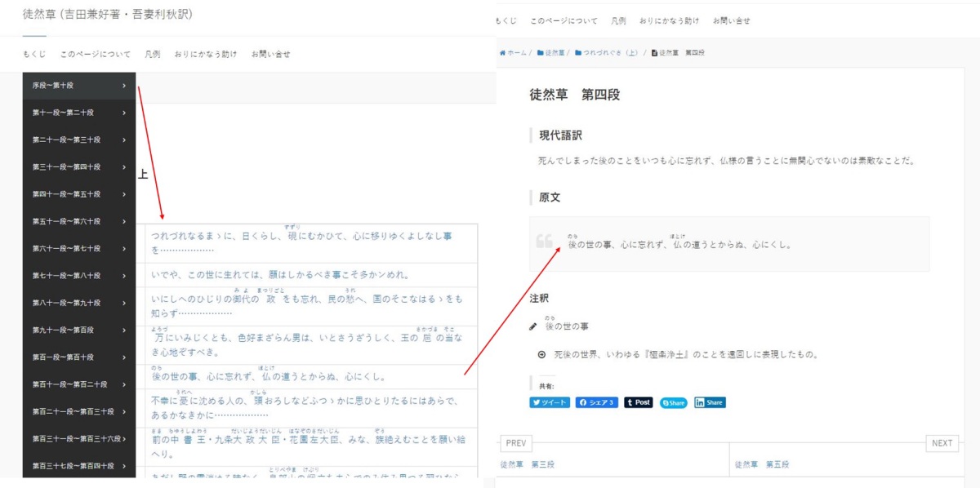The height and width of the screenshot is (488, 980).
Task: Open the passage starting 万にいみじくとも
Action: pyautogui.click(x=306, y=344)
